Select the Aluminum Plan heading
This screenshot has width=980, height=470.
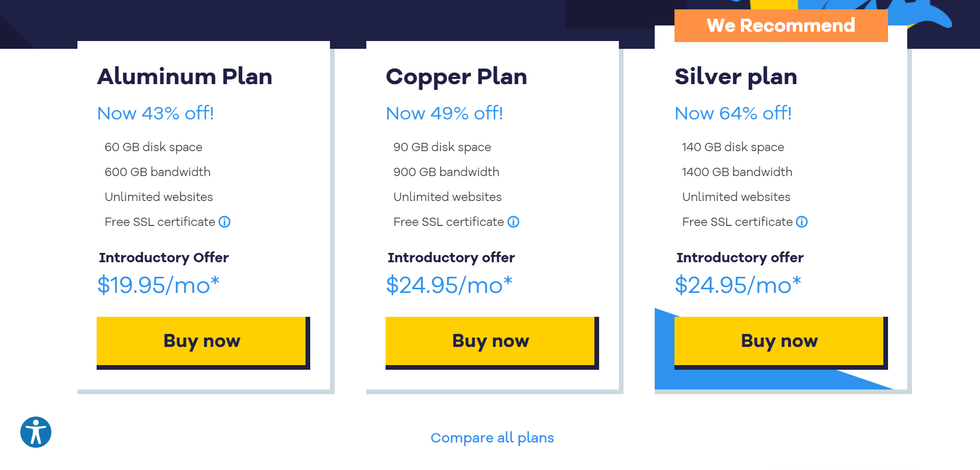coord(184,76)
